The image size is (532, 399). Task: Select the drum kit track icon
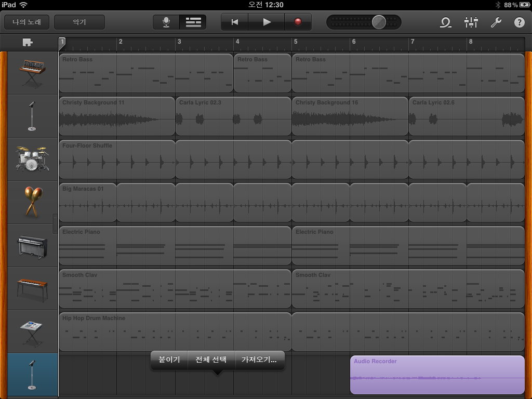(x=32, y=159)
